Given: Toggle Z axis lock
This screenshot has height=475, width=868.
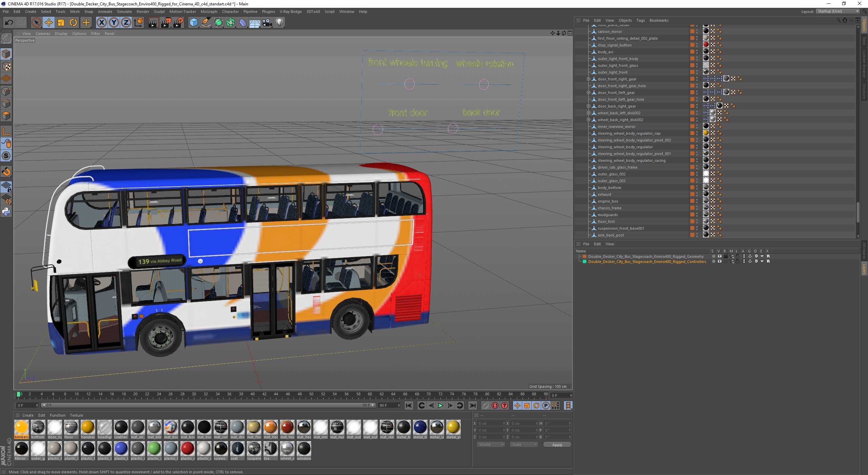Looking at the screenshot, I should coord(126,22).
